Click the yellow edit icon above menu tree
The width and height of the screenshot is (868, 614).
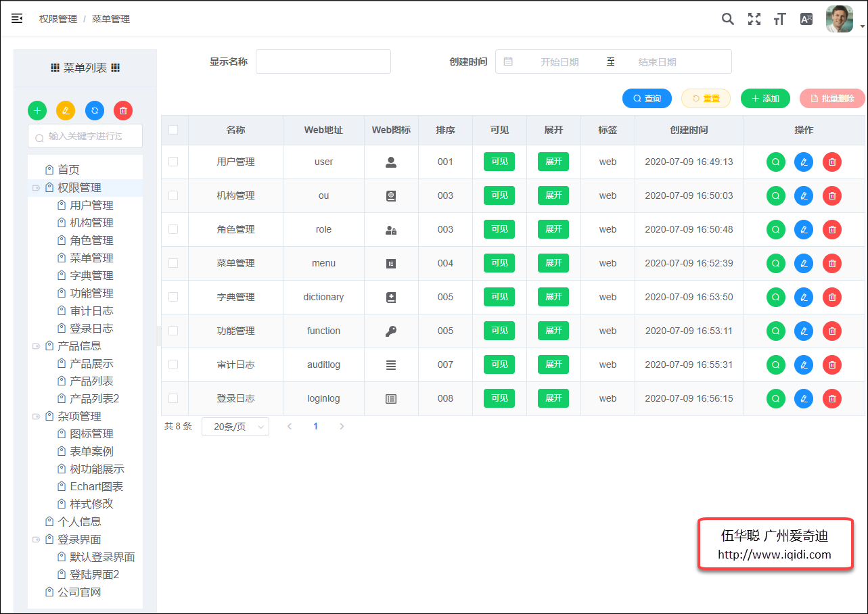point(66,110)
